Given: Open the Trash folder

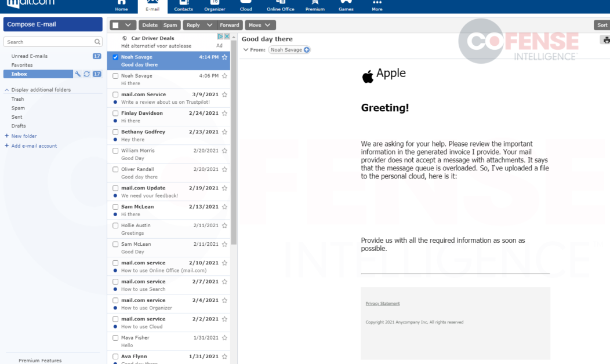Looking at the screenshot, I should point(17,99).
